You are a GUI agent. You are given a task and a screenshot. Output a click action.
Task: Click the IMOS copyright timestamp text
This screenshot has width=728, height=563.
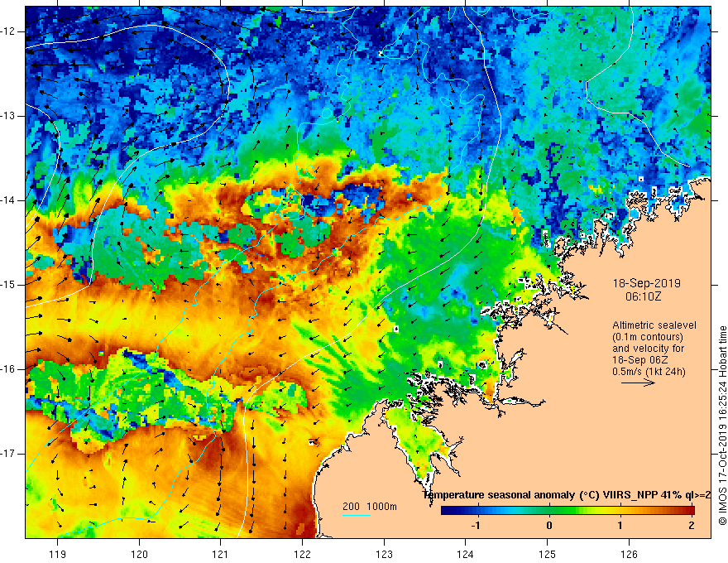[722, 426]
